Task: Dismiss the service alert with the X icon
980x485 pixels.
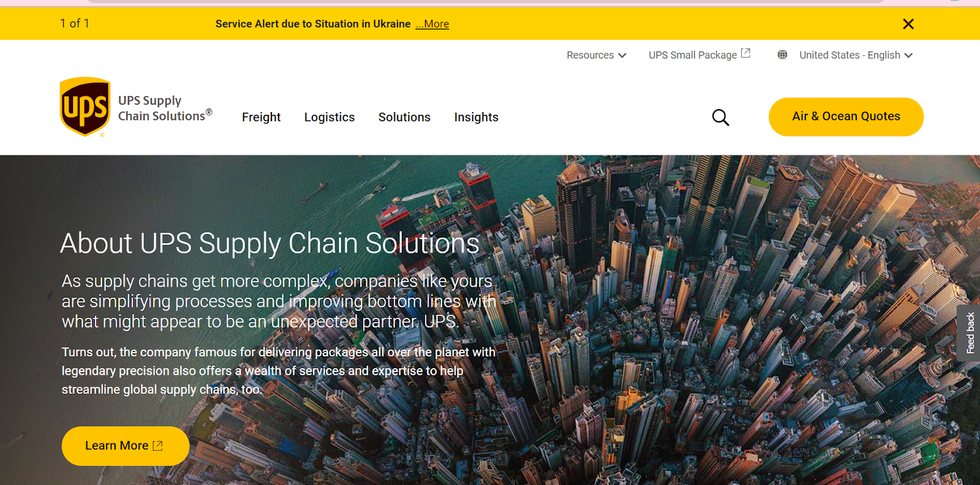Action: click(908, 24)
